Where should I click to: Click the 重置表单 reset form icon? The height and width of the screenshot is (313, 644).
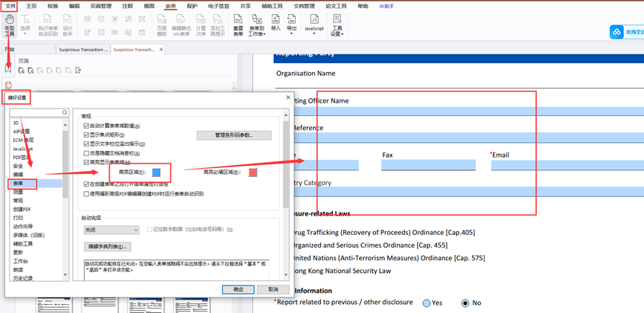(237, 25)
